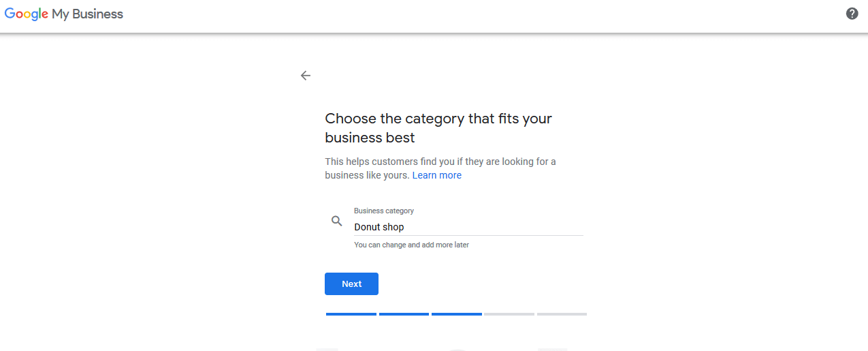Click the 'Choose the category' heading
This screenshot has height=351, width=868.
pos(438,128)
